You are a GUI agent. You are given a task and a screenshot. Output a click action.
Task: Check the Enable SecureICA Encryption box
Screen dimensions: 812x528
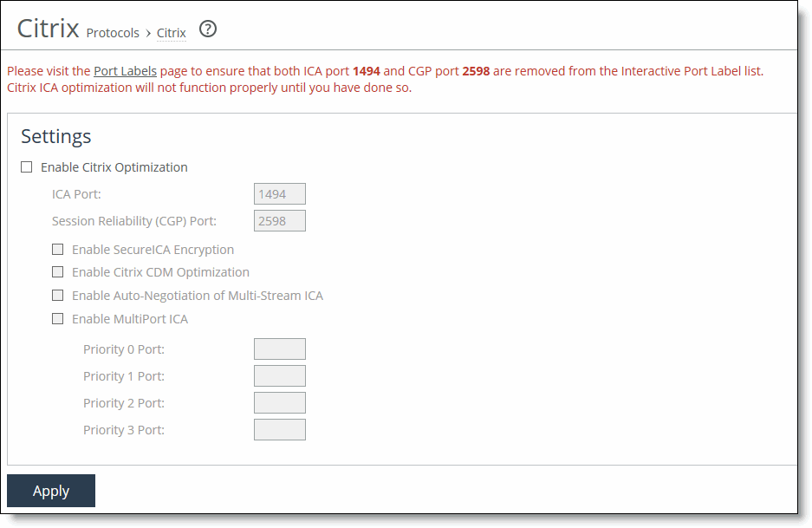point(57,249)
